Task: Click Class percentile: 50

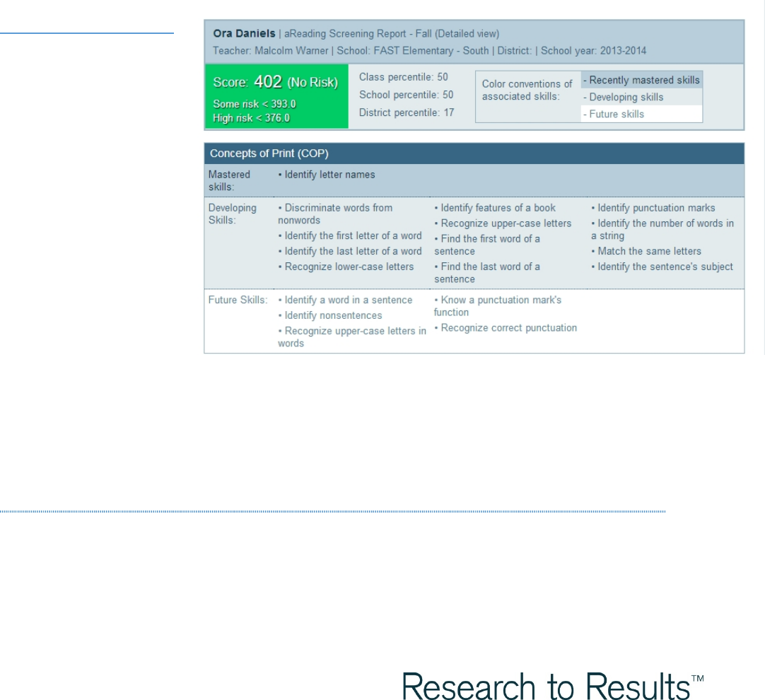Action: pos(404,77)
